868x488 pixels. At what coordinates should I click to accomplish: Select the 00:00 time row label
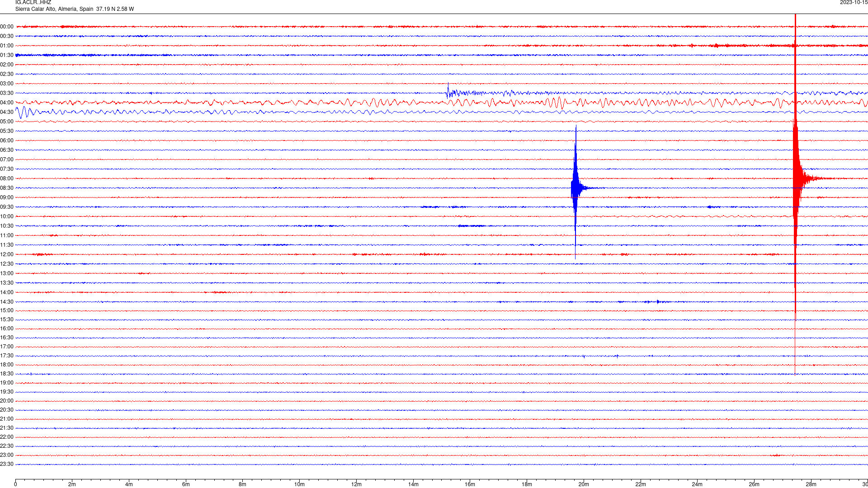pos(7,27)
